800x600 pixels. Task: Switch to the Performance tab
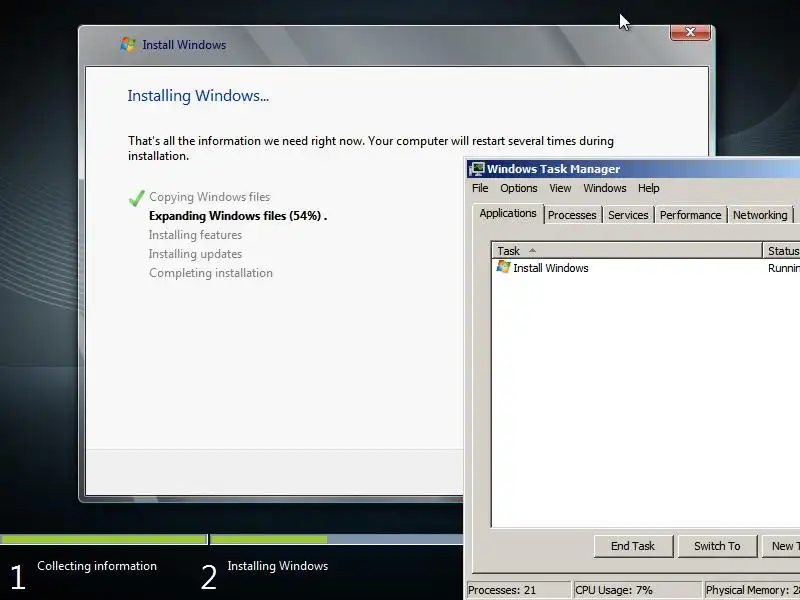tap(690, 215)
